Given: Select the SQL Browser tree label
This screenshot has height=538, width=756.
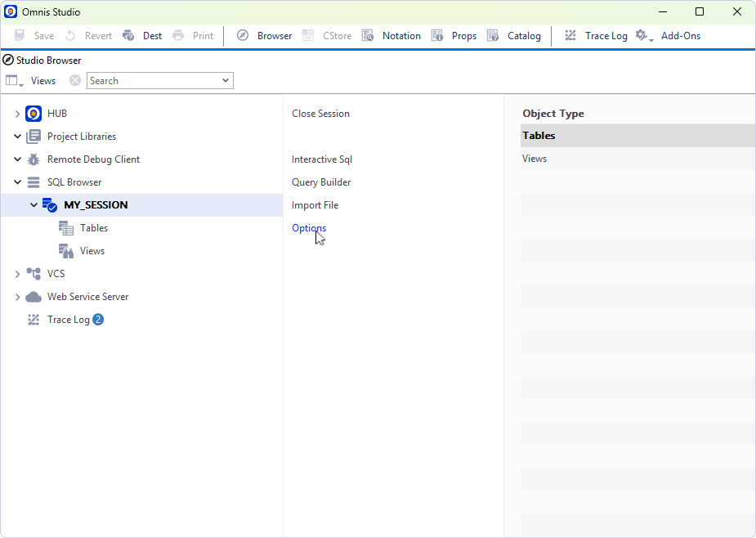Looking at the screenshot, I should pyautogui.click(x=74, y=182).
